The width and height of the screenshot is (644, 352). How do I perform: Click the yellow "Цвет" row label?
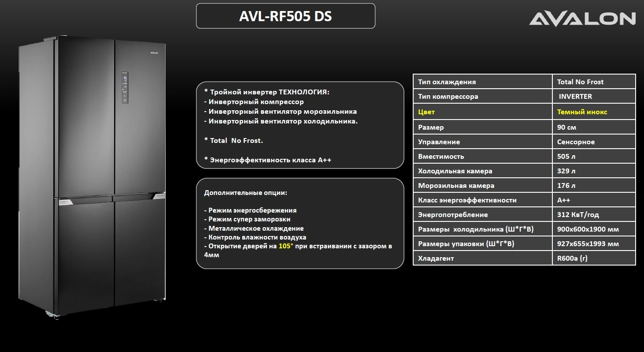(426, 112)
